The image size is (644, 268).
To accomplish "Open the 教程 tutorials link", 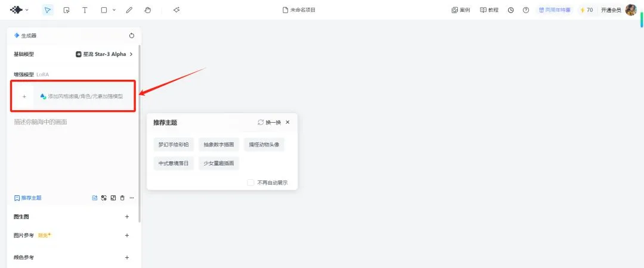I will coord(489,10).
